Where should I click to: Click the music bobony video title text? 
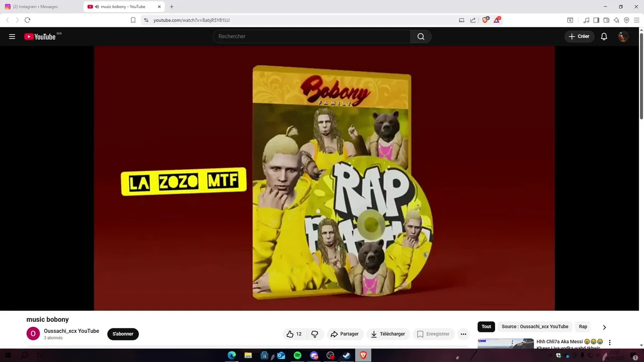click(x=47, y=319)
